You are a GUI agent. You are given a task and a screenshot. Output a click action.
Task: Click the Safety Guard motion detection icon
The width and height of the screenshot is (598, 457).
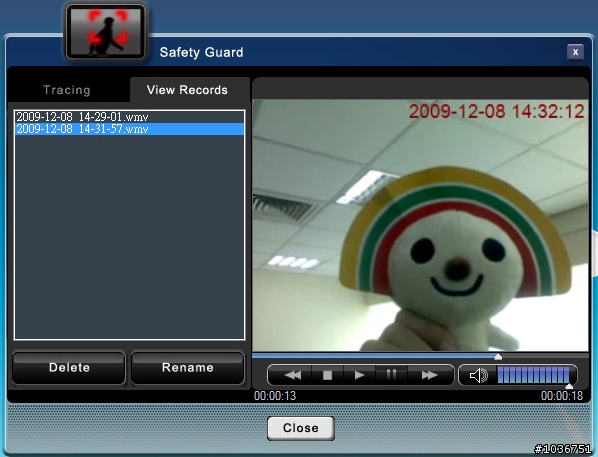[106, 32]
